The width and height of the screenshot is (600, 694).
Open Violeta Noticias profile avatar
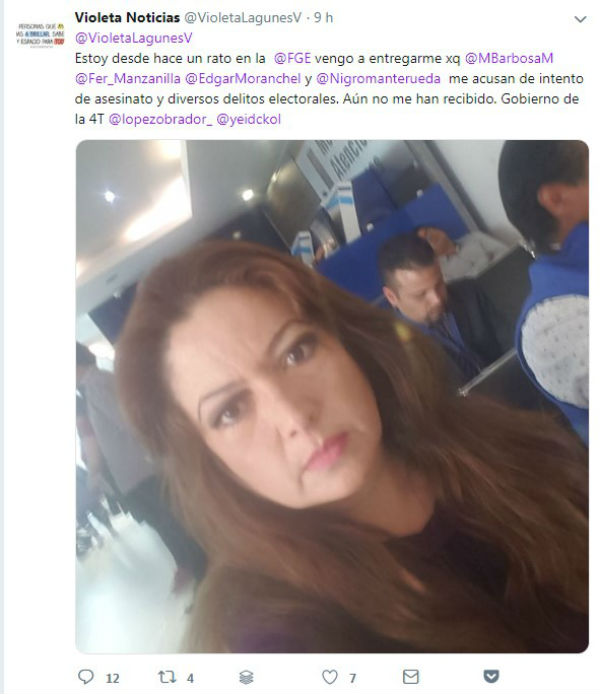tap(40, 35)
